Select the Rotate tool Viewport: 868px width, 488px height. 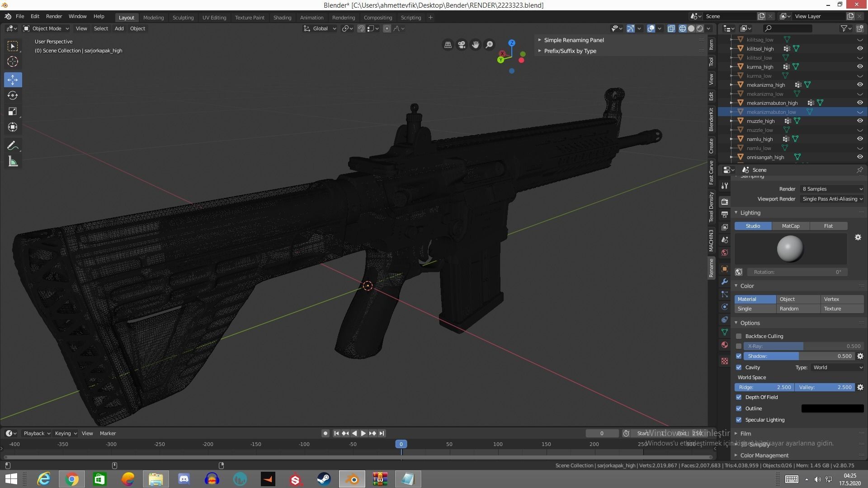click(13, 95)
